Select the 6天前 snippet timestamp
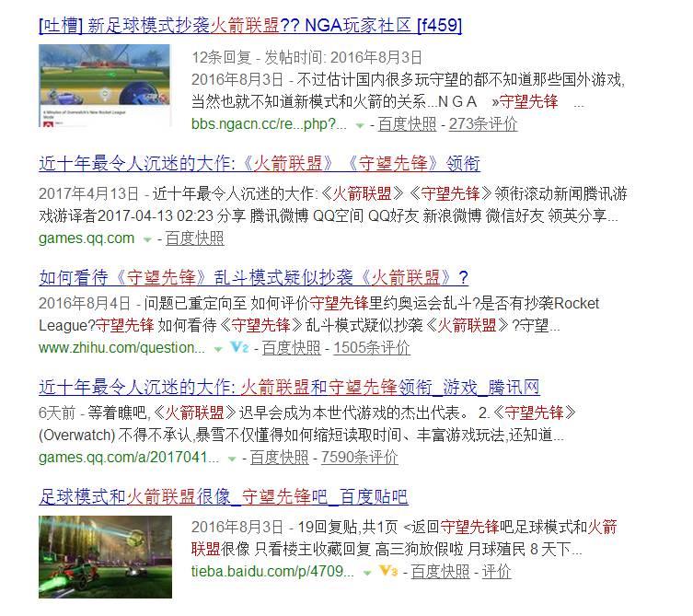This screenshot has height=616, width=693. click(57, 413)
